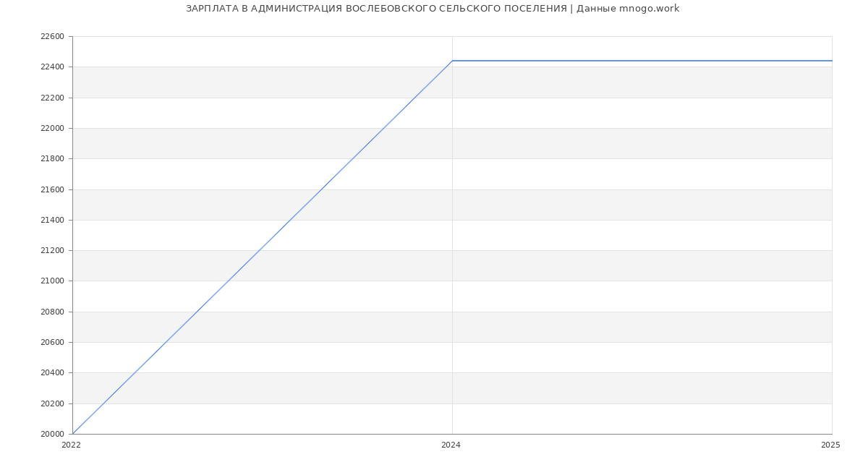Click the 22400 y-axis label

(x=52, y=67)
